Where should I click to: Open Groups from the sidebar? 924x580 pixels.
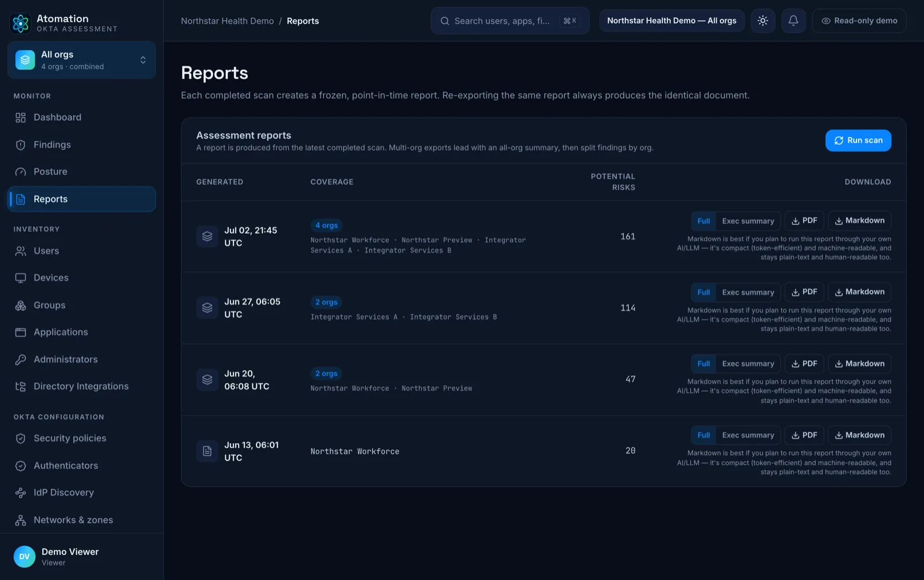[81, 305]
